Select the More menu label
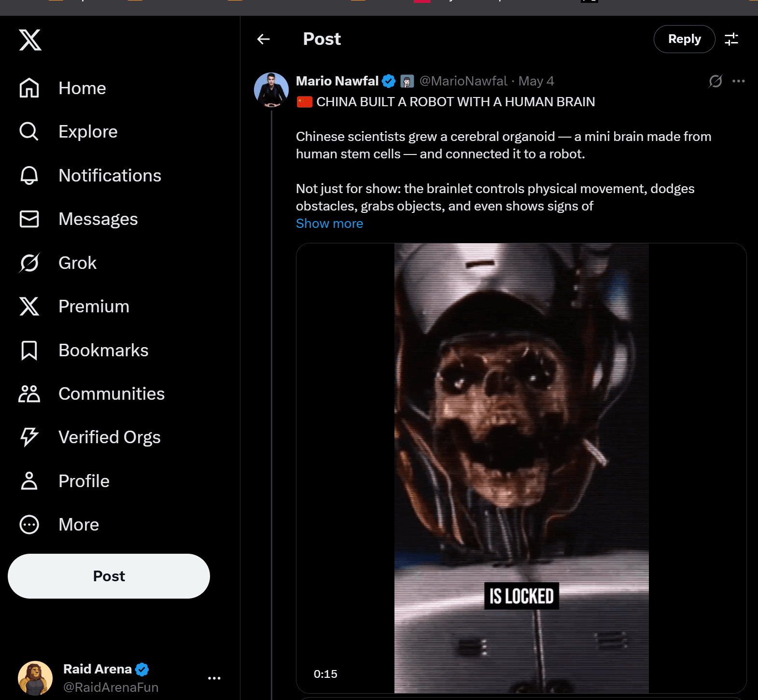 click(x=79, y=525)
